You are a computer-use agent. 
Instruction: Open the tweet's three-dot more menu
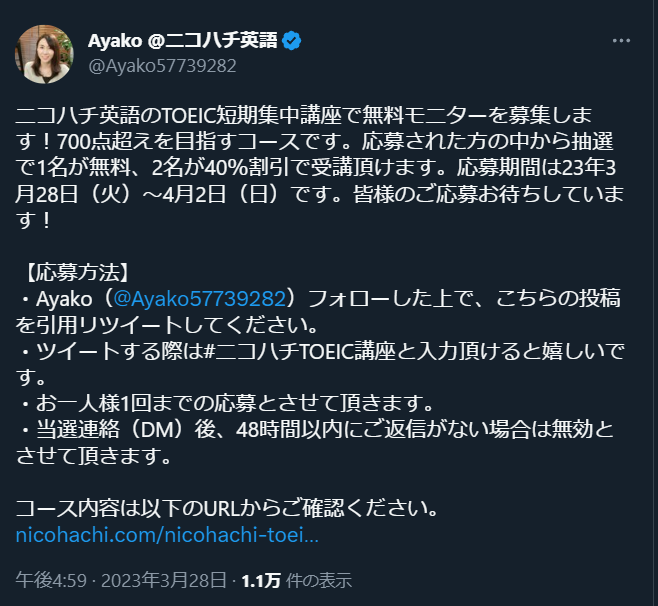point(620,41)
